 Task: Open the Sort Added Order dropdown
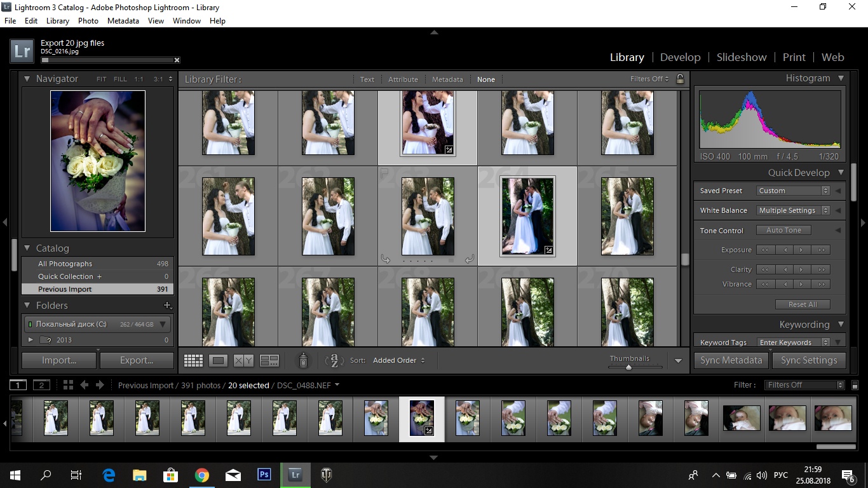point(398,360)
